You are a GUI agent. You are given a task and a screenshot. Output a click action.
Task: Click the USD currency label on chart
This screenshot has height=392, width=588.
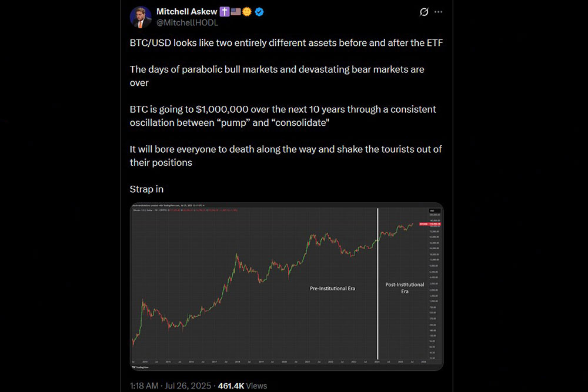(x=432, y=211)
